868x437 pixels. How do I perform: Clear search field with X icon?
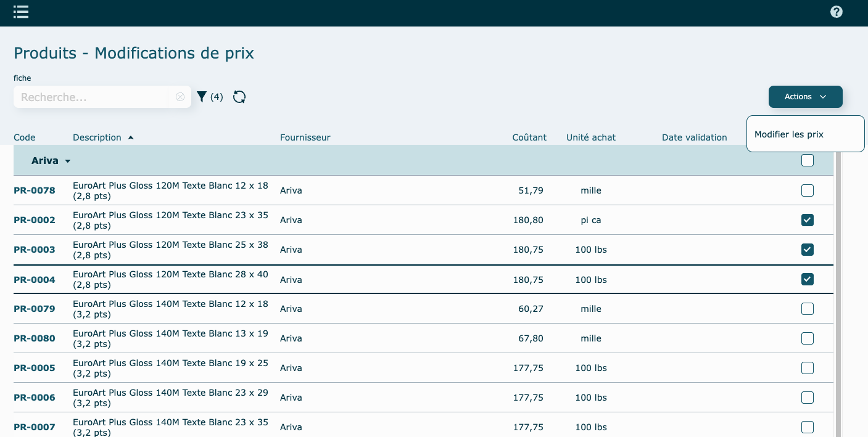click(180, 97)
